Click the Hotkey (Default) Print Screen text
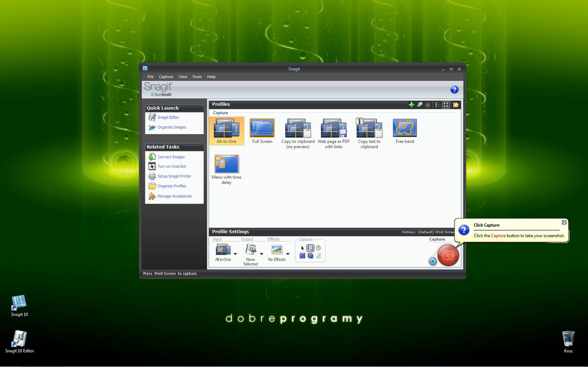 tap(428, 232)
